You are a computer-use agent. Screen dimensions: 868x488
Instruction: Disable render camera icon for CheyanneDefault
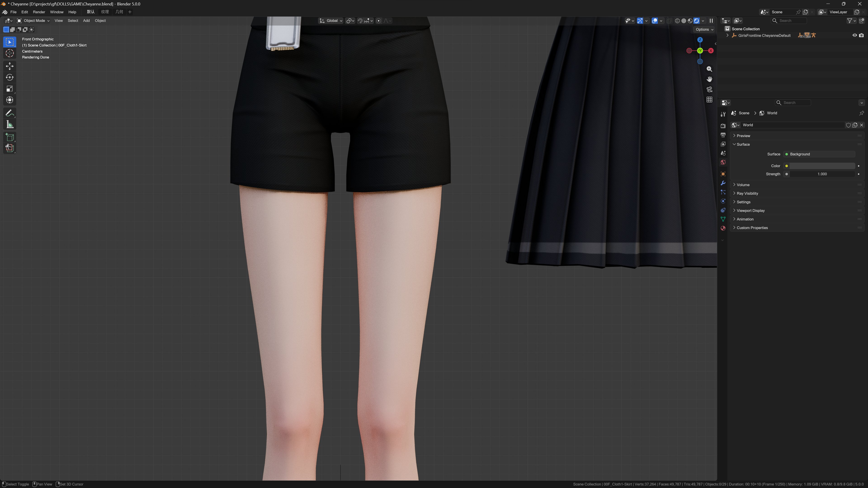(x=861, y=35)
